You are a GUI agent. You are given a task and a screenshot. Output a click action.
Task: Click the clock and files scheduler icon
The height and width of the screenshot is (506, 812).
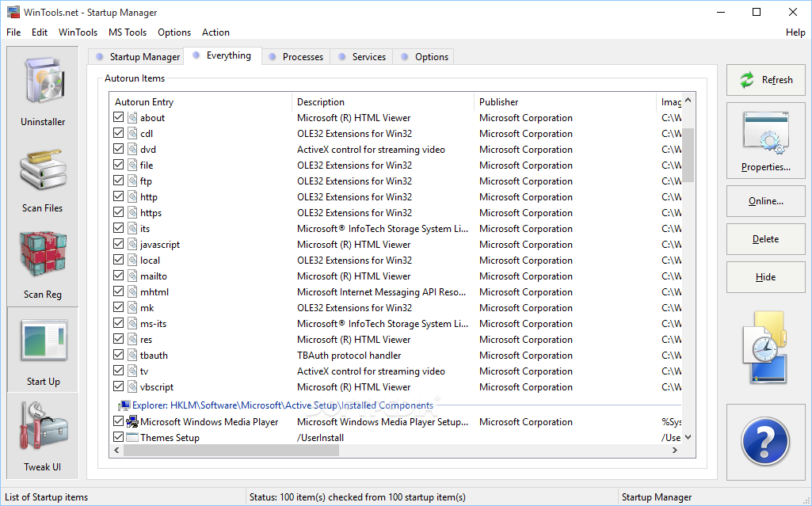coord(765,348)
